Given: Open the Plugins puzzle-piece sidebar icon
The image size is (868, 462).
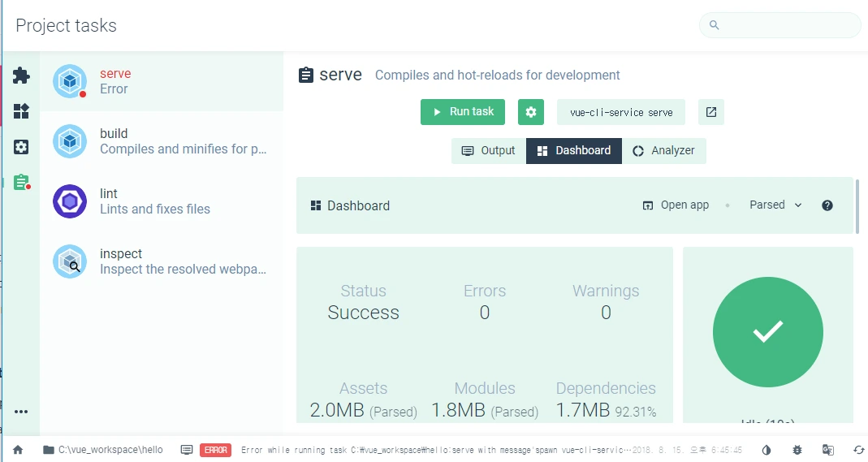Looking at the screenshot, I should [21, 76].
